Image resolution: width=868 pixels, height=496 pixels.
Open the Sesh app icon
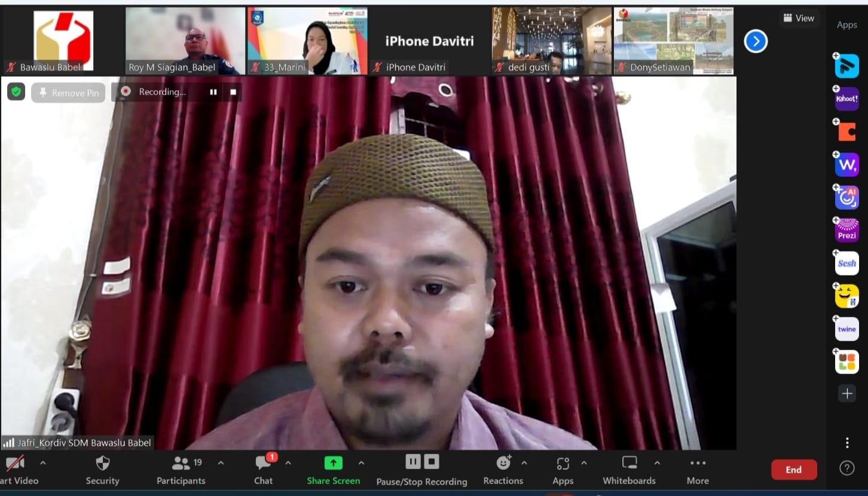[846, 263]
